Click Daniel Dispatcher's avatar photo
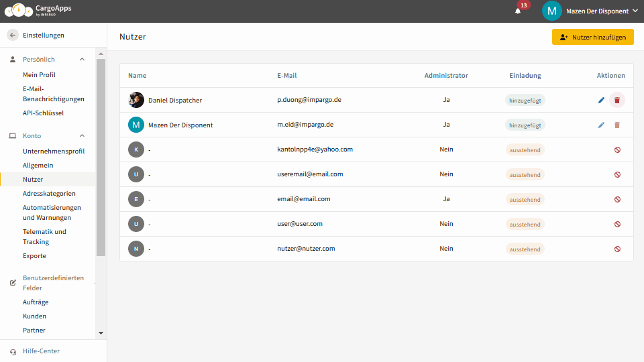 click(136, 100)
